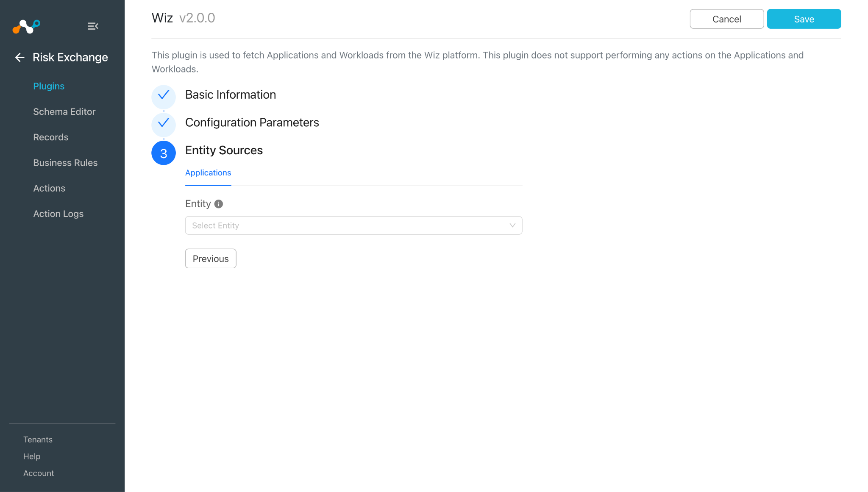Click the step 3 circle icon
This screenshot has width=868, height=492.
click(x=164, y=153)
